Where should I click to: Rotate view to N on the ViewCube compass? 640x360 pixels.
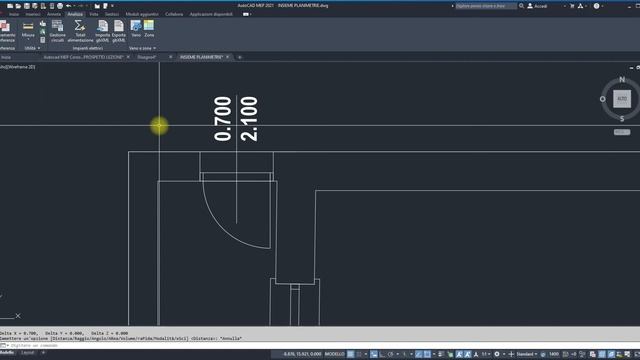click(x=622, y=79)
